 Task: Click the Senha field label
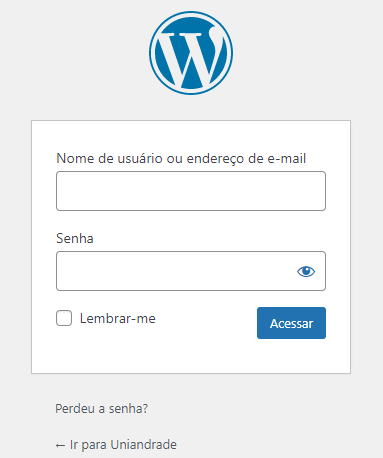click(75, 238)
